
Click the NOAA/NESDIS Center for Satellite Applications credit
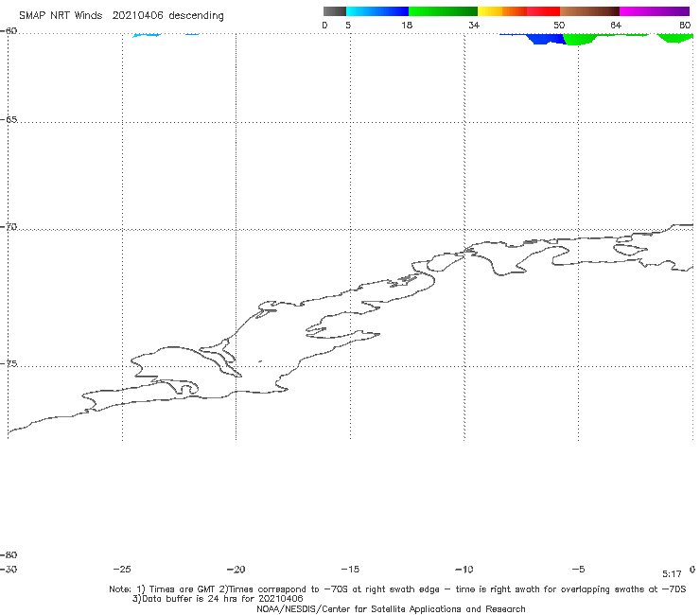pos(391,608)
